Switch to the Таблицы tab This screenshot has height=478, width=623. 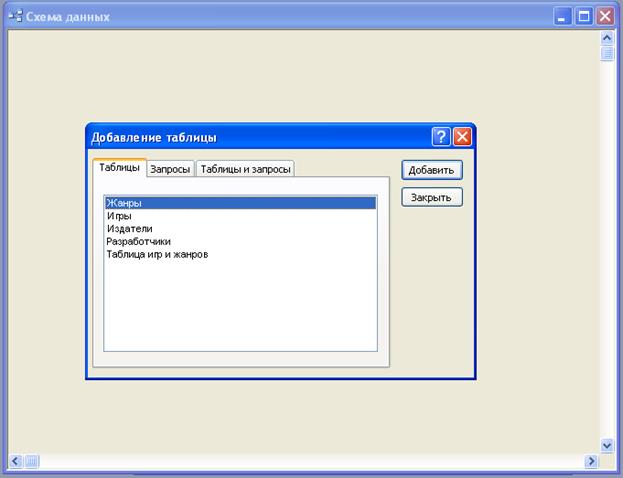pos(119,168)
